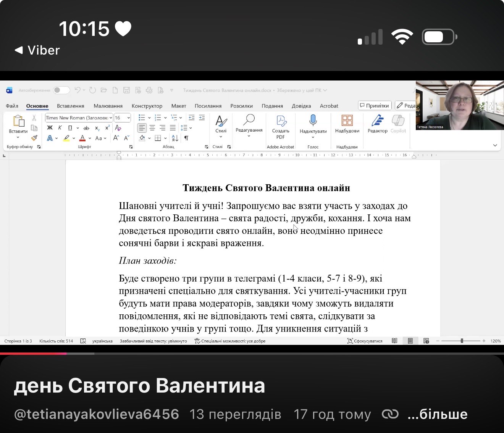Tap ...більше to expand video description
The width and height of the screenshot is (504, 433).
(437, 414)
